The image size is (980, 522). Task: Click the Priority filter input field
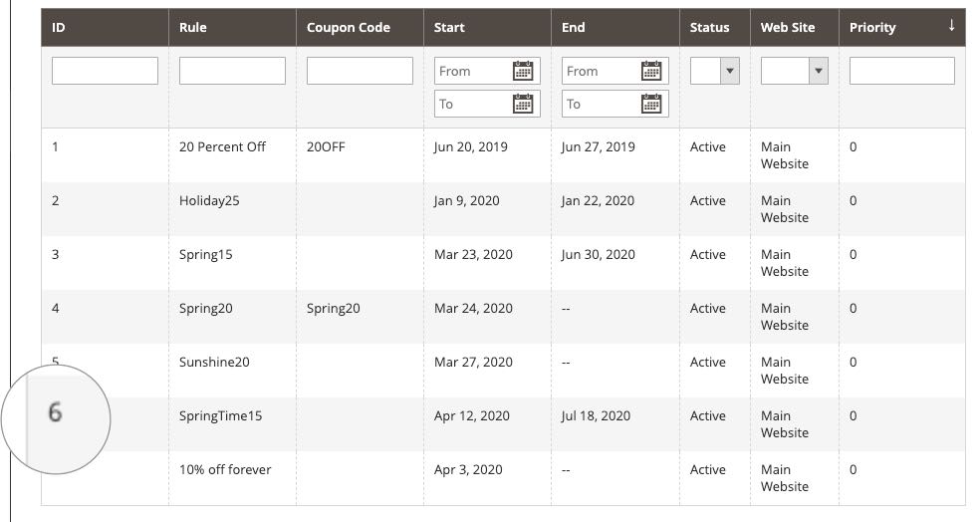pyautogui.click(x=901, y=71)
